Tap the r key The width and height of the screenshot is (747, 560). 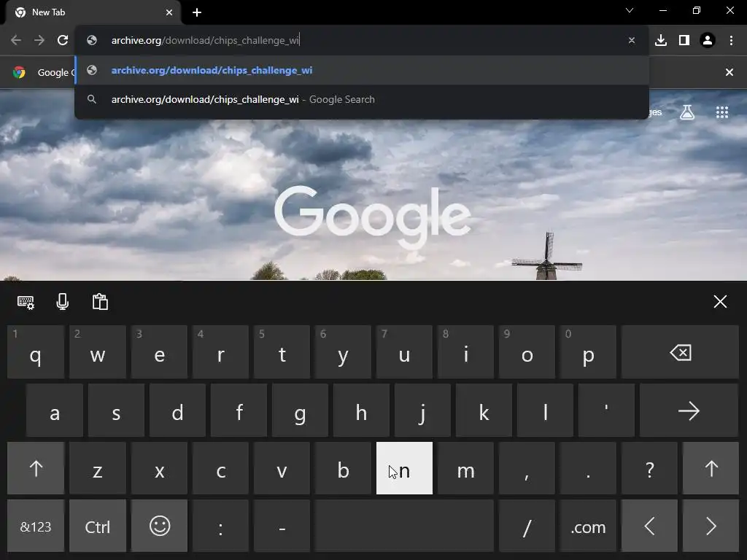(220, 352)
